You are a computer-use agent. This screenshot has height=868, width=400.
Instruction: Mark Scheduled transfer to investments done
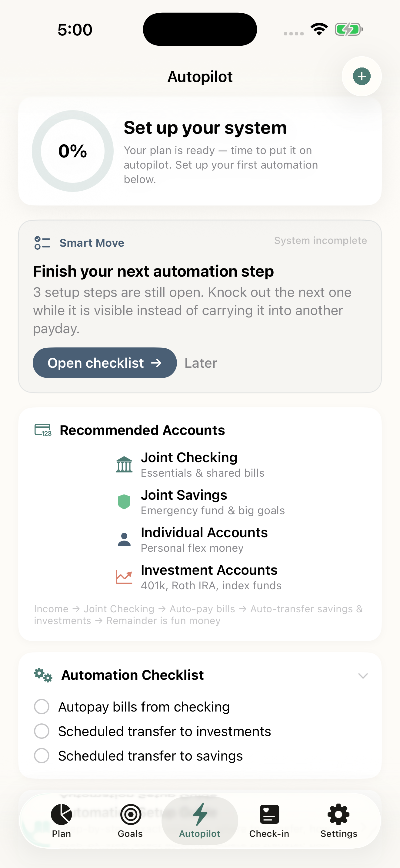(42, 731)
